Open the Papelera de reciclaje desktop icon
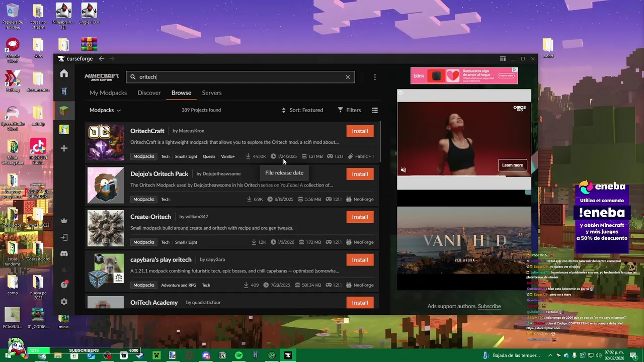Screen dimensions: 644x362 coord(13,16)
